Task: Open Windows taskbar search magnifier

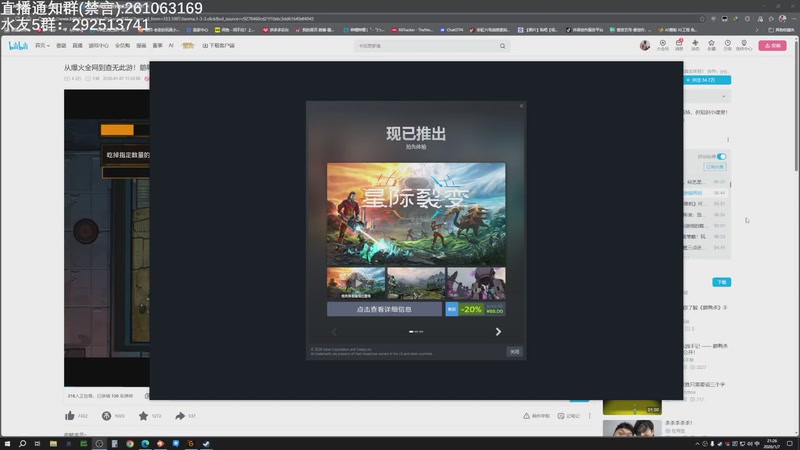Action: tap(22, 444)
